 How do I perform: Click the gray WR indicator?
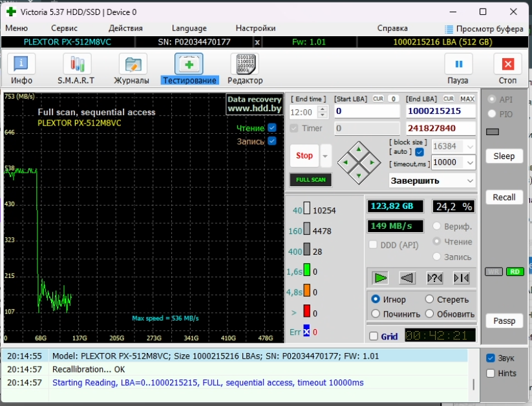(x=494, y=272)
